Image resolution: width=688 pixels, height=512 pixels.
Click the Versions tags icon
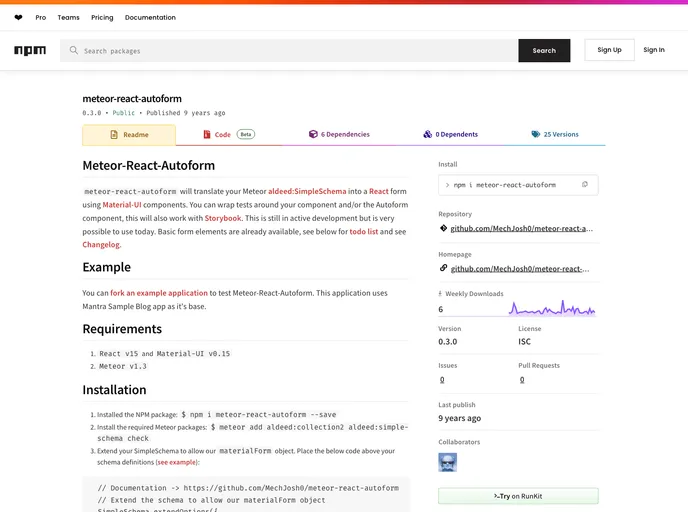pyautogui.click(x=536, y=134)
